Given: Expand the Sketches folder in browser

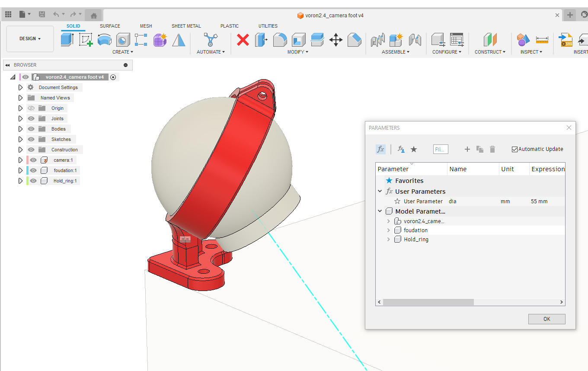Looking at the screenshot, I should 20,139.
